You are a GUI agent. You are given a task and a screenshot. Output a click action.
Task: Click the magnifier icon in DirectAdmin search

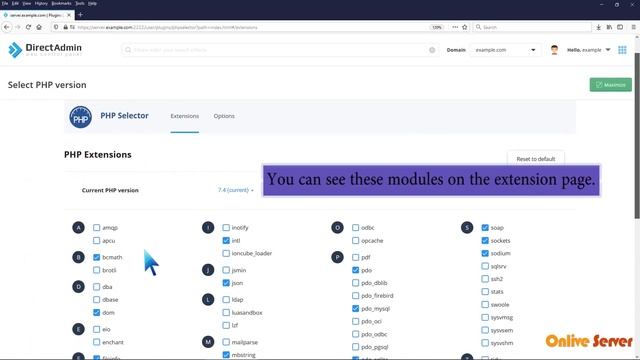coord(128,50)
